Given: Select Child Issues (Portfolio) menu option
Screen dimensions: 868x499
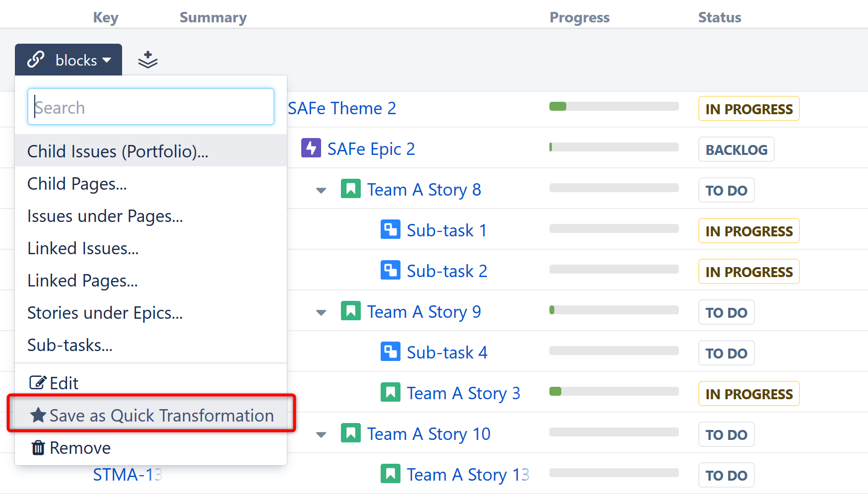Looking at the screenshot, I should [x=118, y=151].
